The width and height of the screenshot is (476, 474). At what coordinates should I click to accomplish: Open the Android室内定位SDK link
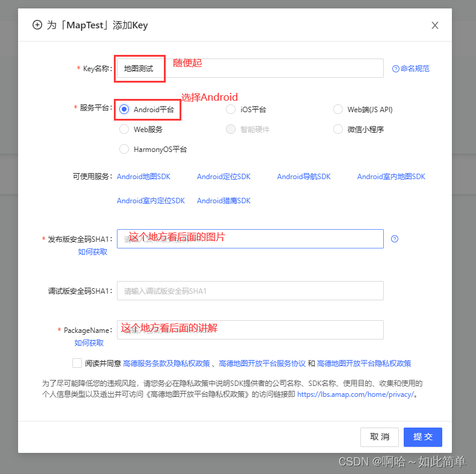(x=151, y=201)
